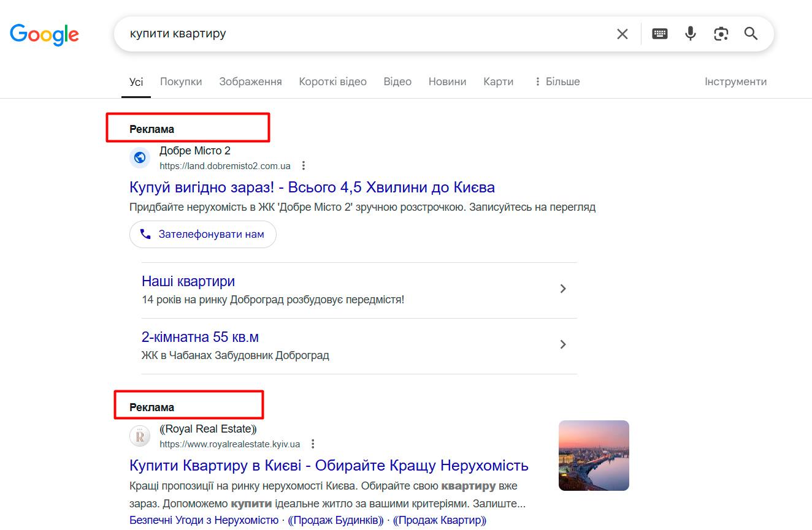Click chevron beside 2-кімнатна 55 кв.м

point(563,344)
